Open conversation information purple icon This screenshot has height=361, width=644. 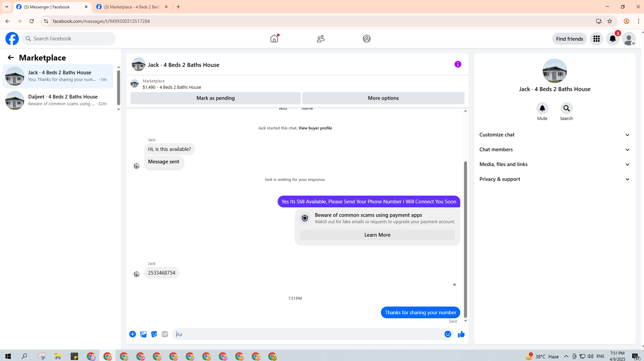pos(458,64)
